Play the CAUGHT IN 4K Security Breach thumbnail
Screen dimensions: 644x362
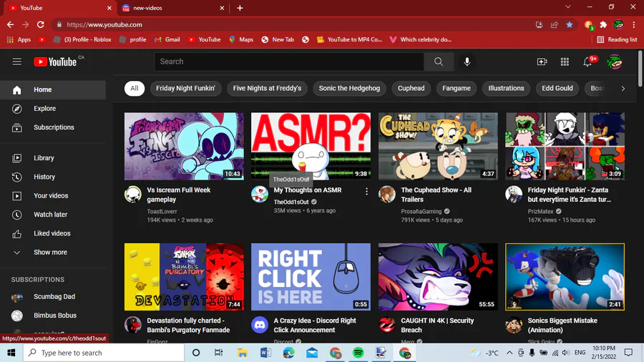coord(438,277)
